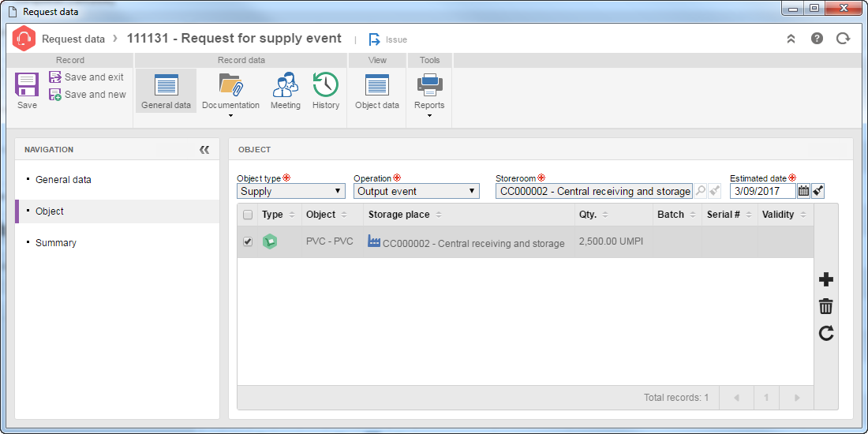Image resolution: width=868 pixels, height=434 pixels.
Task: Click the Estimated date field
Action: 763,192
